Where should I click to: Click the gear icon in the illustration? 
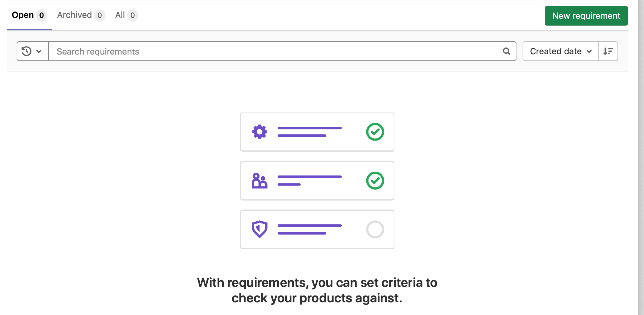point(259,132)
